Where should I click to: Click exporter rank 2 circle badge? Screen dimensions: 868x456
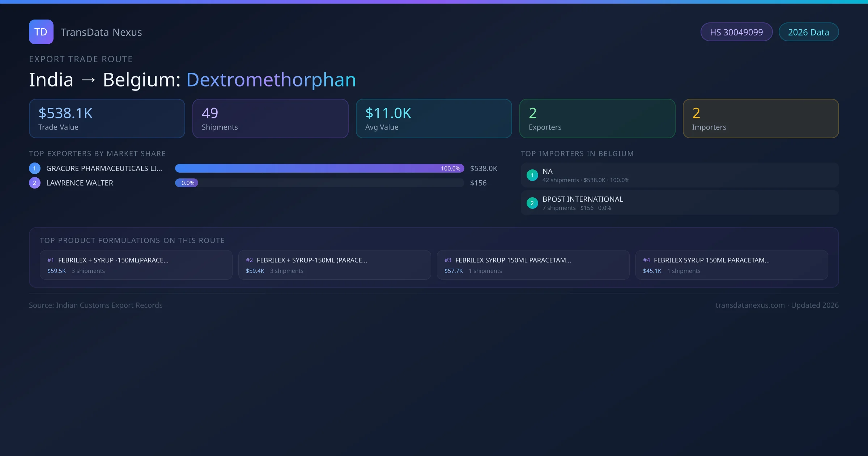click(35, 183)
